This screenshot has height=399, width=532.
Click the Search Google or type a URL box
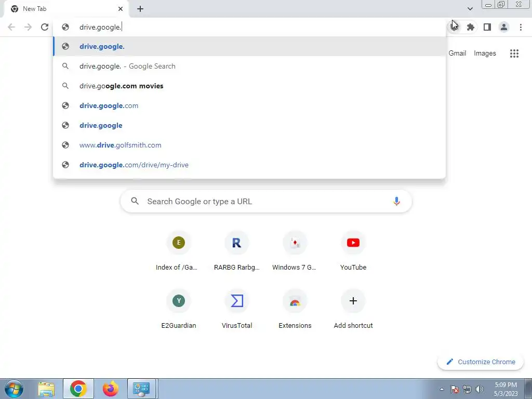[266, 201]
